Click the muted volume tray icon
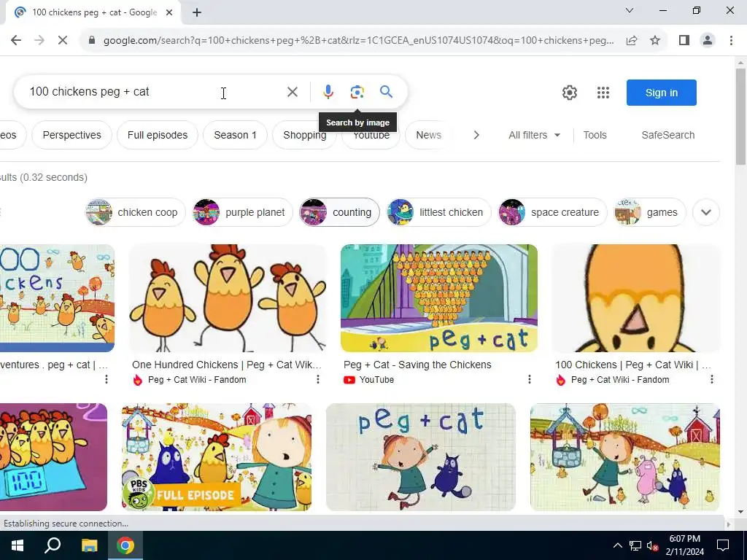Image resolution: width=747 pixels, height=560 pixels. [653, 545]
